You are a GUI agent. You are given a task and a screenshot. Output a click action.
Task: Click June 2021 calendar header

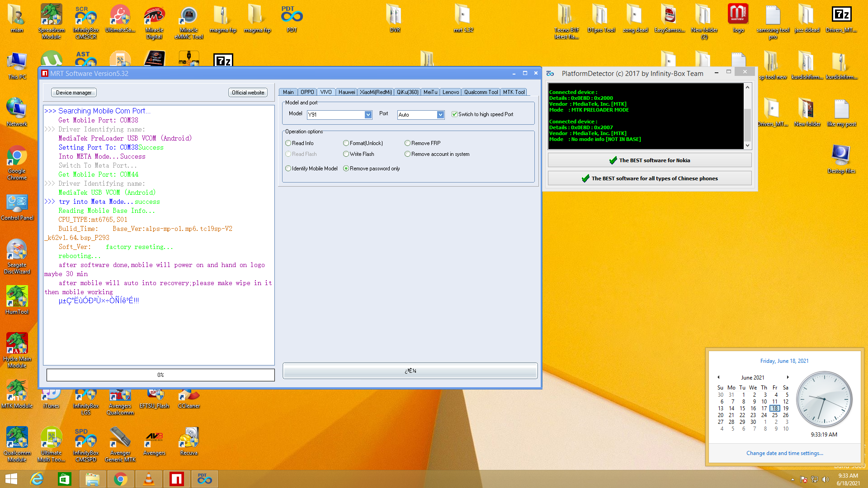click(x=752, y=378)
